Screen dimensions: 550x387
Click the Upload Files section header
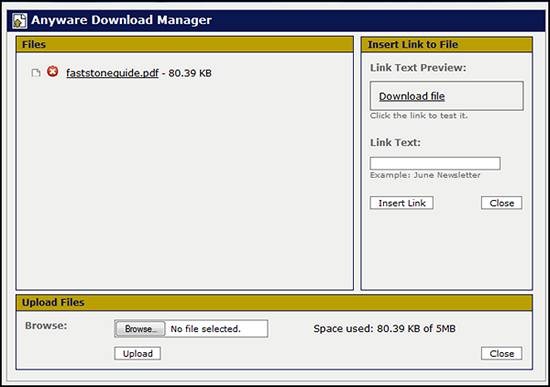pyautogui.click(x=274, y=302)
